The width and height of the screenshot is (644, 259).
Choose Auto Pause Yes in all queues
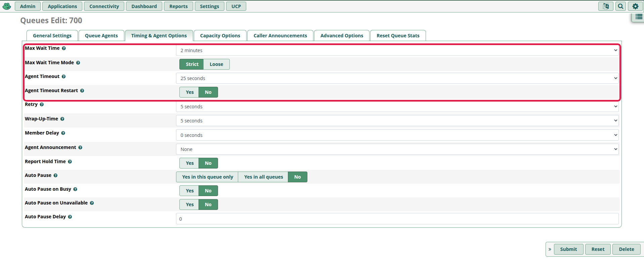tap(263, 177)
